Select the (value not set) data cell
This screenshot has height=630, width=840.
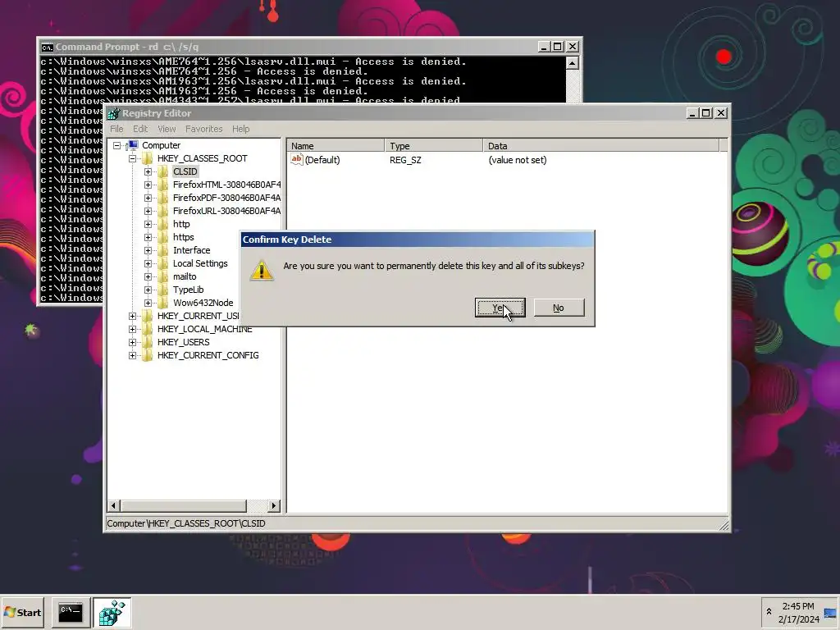pos(518,160)
